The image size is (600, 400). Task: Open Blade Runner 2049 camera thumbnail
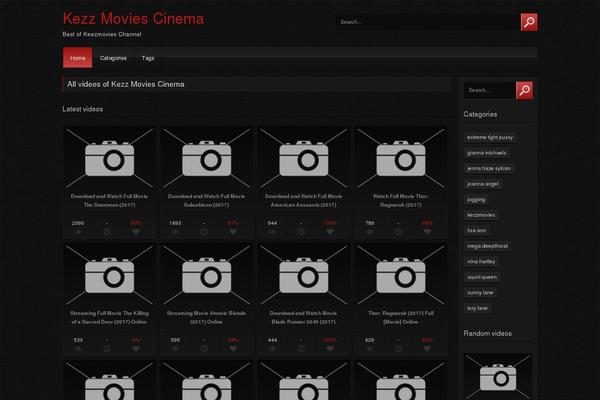303,275
